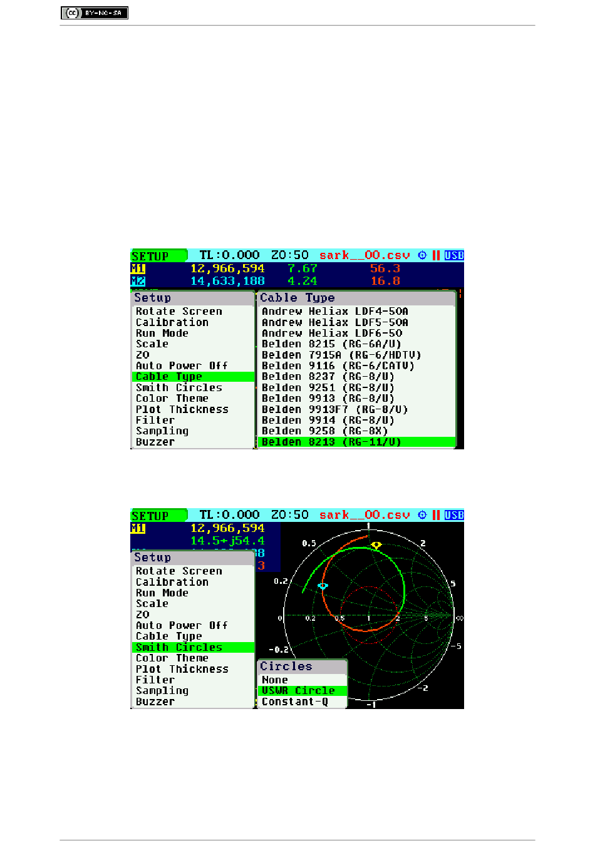Pick Belden 7915A (RG-6/HDTV) cable
The height and width of the screenshot is (868, 595).
tap(356, 355)
